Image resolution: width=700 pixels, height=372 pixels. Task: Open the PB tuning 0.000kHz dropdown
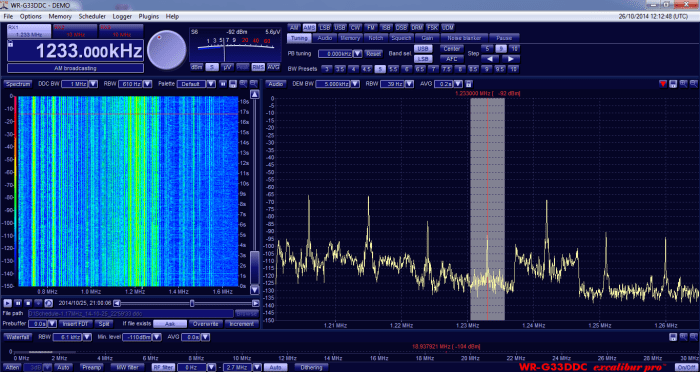(x=358, y=54)
